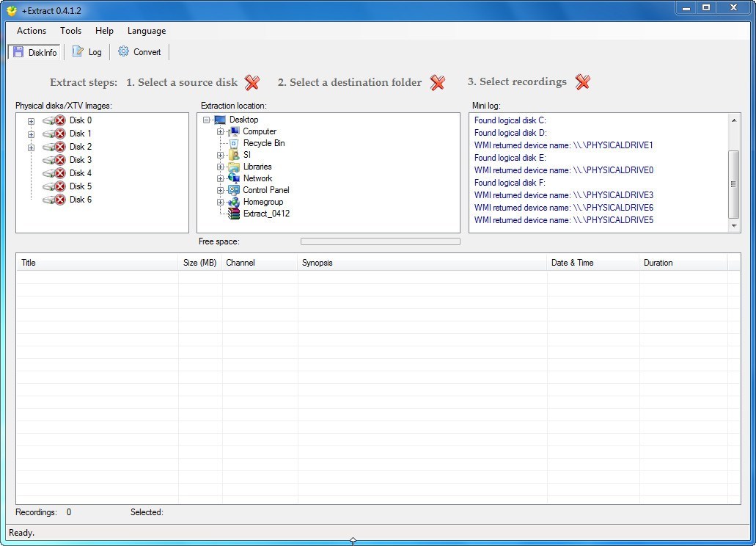Screen dimensions: 756x546
Task: Expand the Control Panel node
Action: 220,190
